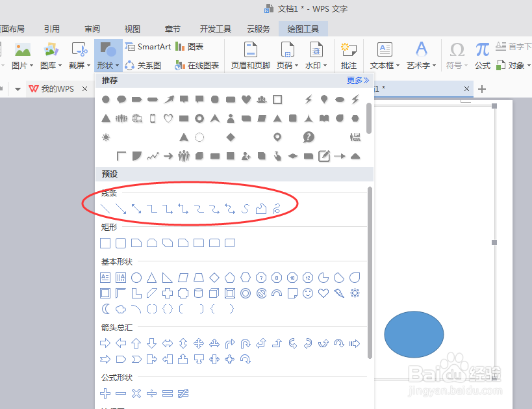Insert a comment with 批注
532x409 pixels.
tap(348, 55)
